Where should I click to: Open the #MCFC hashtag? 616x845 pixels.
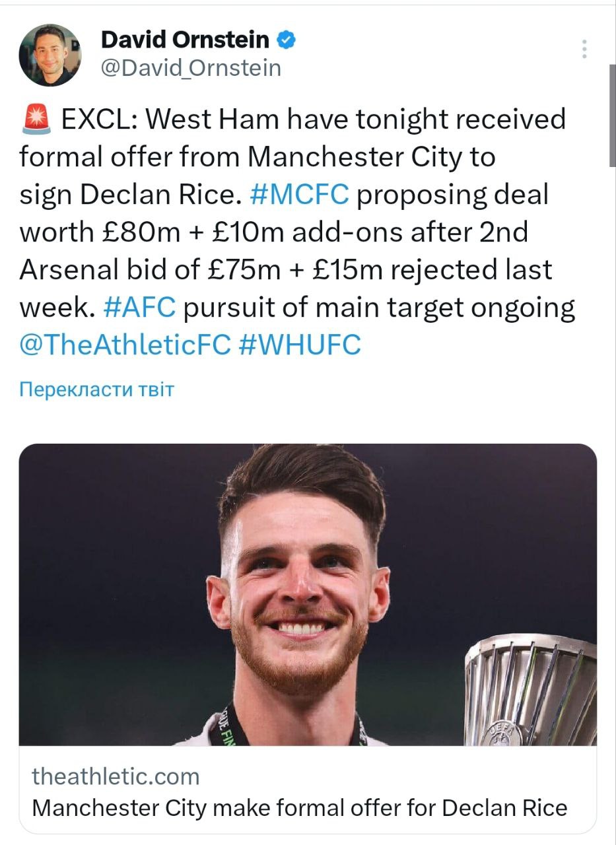(300, 195)
